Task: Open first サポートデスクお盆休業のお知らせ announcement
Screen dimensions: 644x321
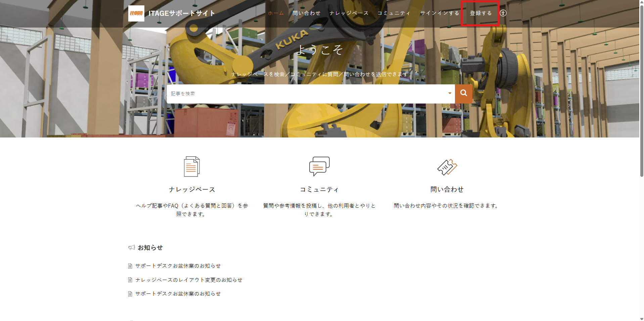Action: [178, 266]
